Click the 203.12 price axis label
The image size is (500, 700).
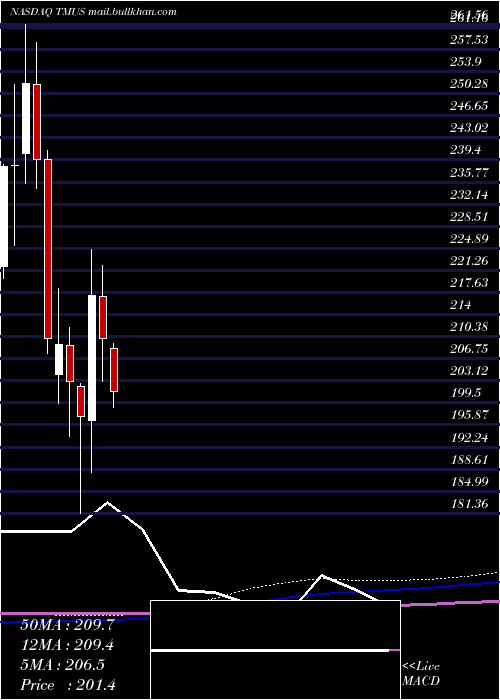tap(469, 371)
